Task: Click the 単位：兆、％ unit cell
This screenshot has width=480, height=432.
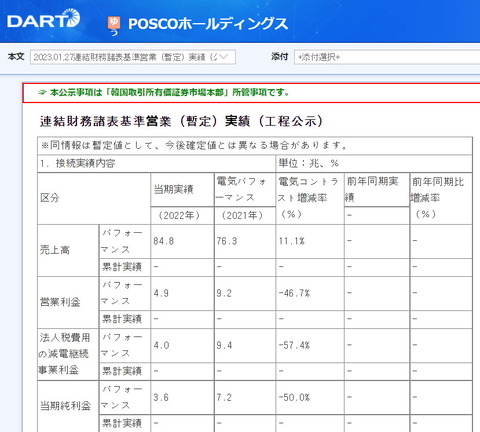Action: (x=374, y=163)
